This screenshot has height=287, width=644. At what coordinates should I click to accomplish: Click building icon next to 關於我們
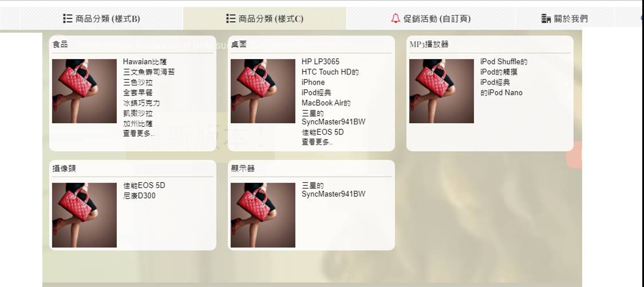(546, 18)
